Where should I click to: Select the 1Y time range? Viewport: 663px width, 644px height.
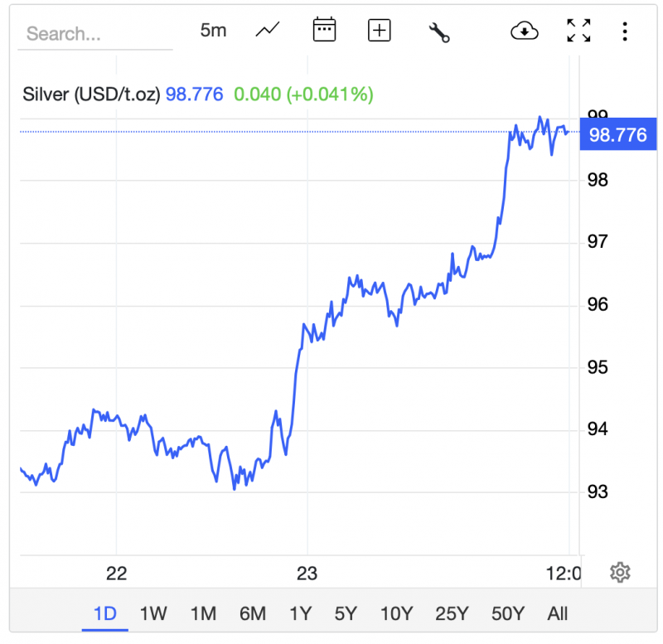(300, 613)
